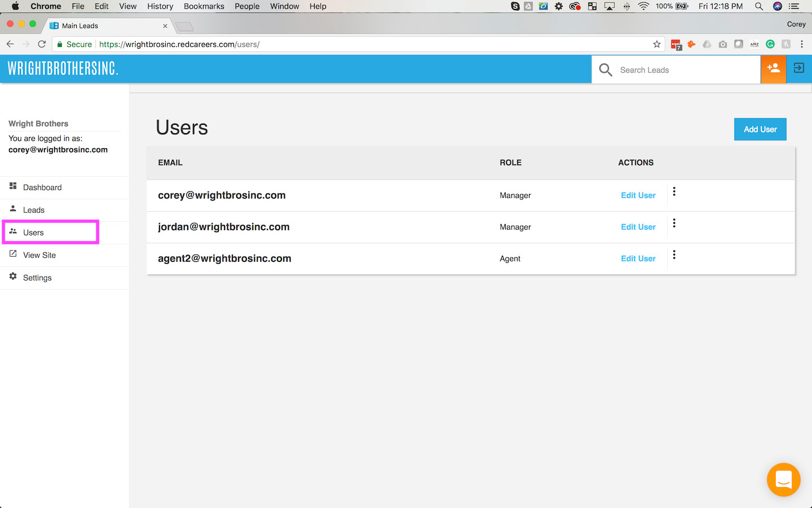This screenshot has height=508, width=812.
Task: Click the Settings gear icon in sidebar
Action: (x=13, y=276)
